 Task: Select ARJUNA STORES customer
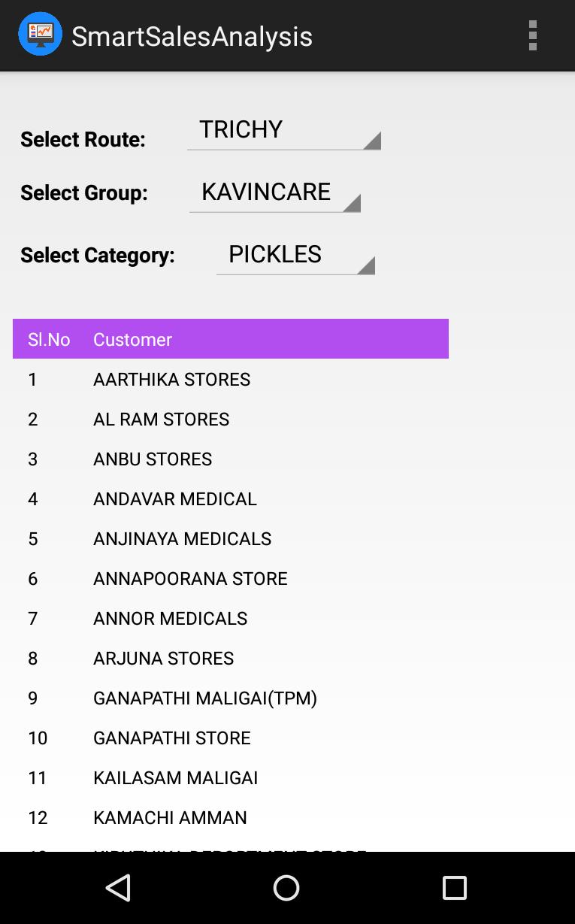click(x=231, y=658)
